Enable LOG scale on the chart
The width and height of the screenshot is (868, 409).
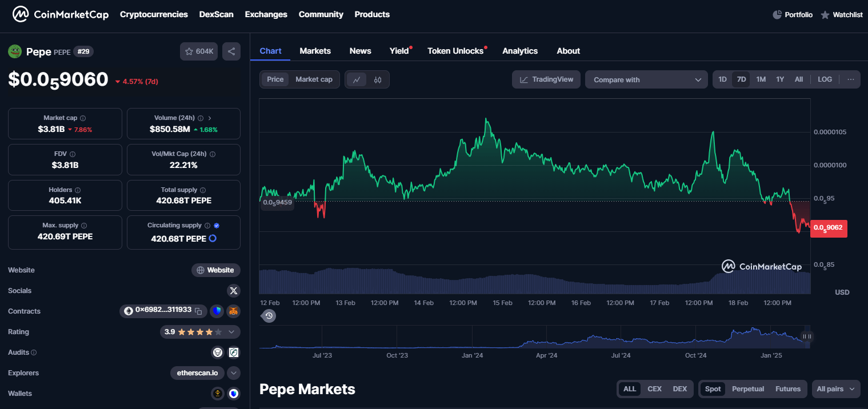[x=825, y=79]
